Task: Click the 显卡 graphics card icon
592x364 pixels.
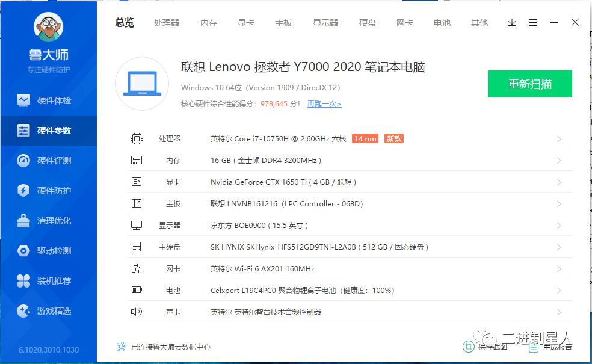Action: (137, 182)
